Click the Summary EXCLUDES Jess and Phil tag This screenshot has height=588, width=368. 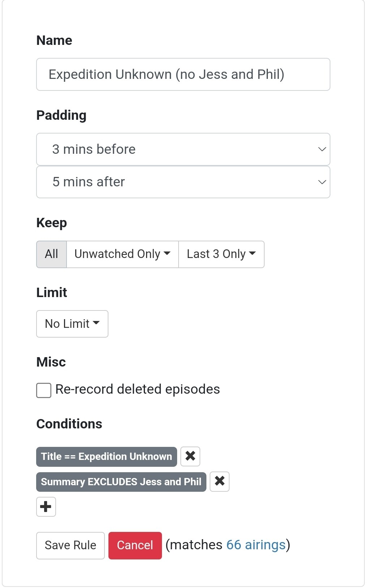pos(121,482)
